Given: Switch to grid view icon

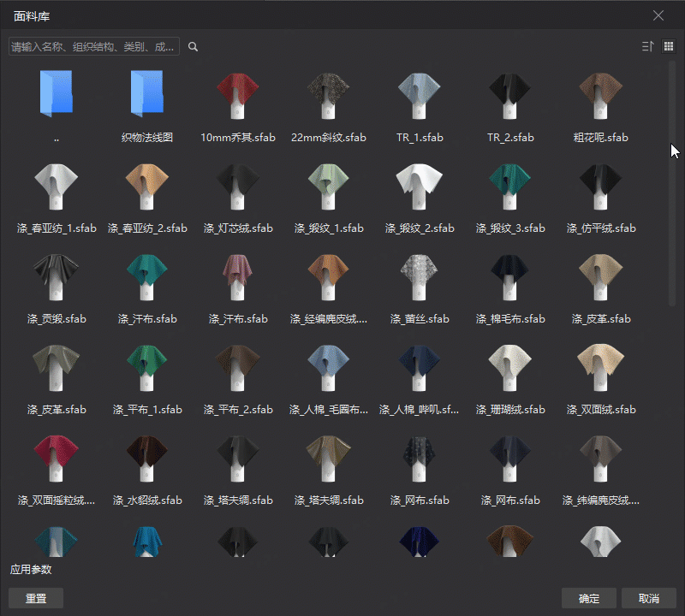Looking at the screenshot, I should pos(669,47).
